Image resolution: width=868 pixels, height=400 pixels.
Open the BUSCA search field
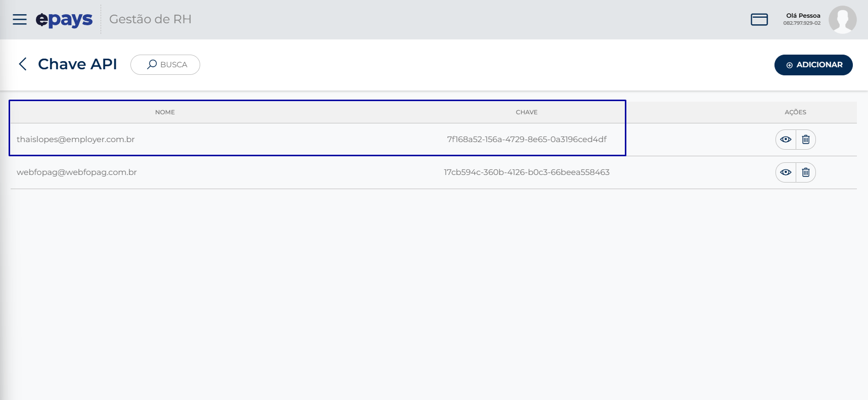[x=165, y=65]
